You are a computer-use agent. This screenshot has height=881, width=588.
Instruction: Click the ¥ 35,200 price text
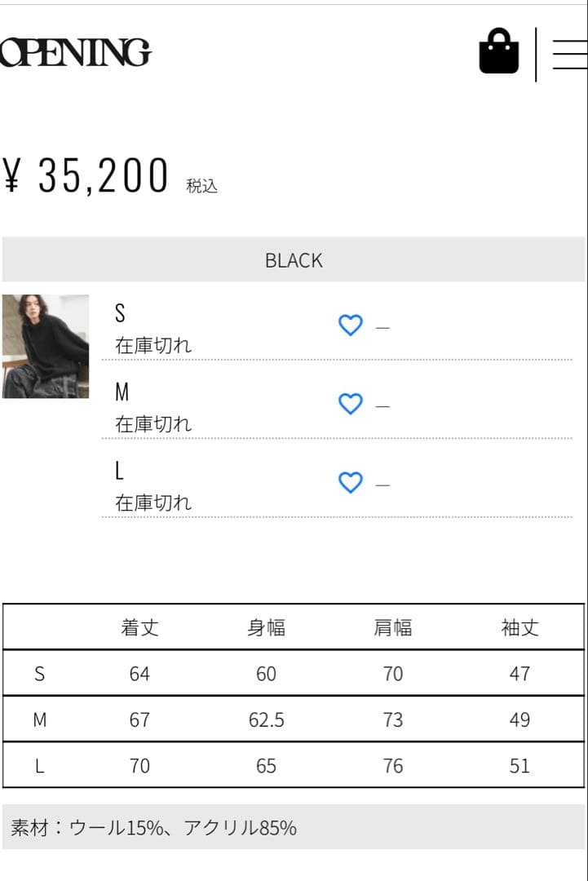tap(87, 175)
